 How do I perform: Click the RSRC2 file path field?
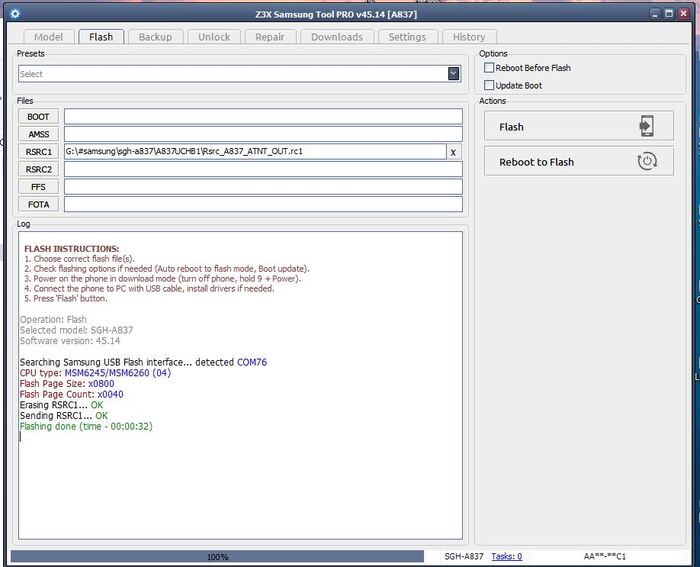click(263, 169)
